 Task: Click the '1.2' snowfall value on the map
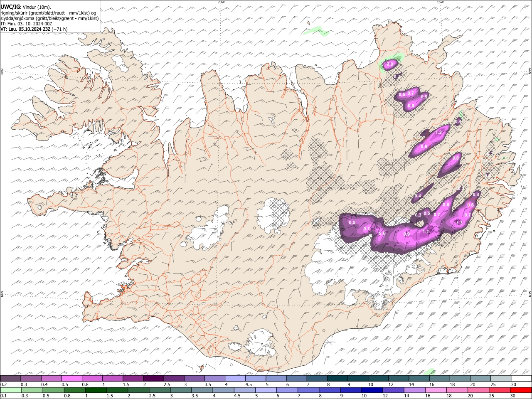[x=438, y=133]
